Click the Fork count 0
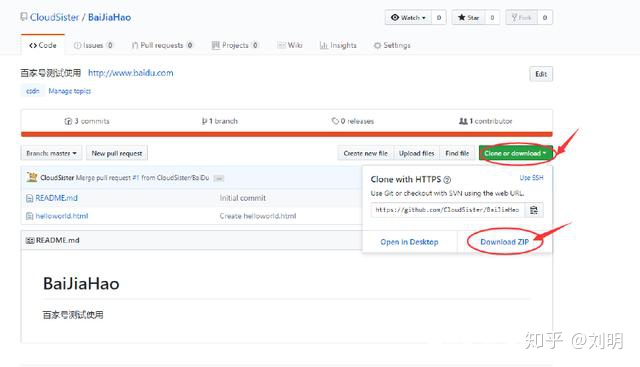640x367 pixels. coord(545,18)
